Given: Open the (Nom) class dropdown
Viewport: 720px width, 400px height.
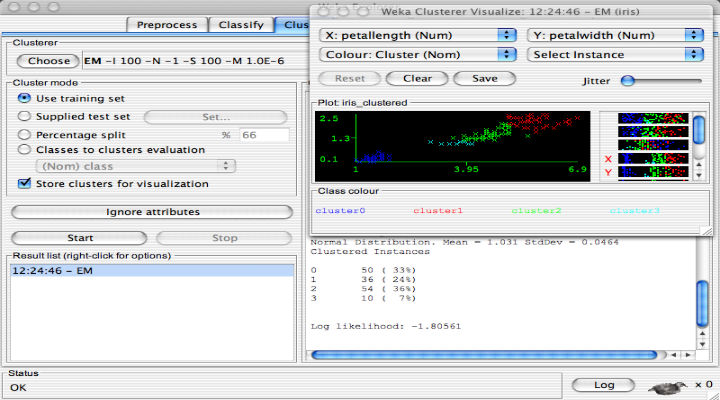Looking at the screenshot, I should pyautogui.click(x=135, y=166).
